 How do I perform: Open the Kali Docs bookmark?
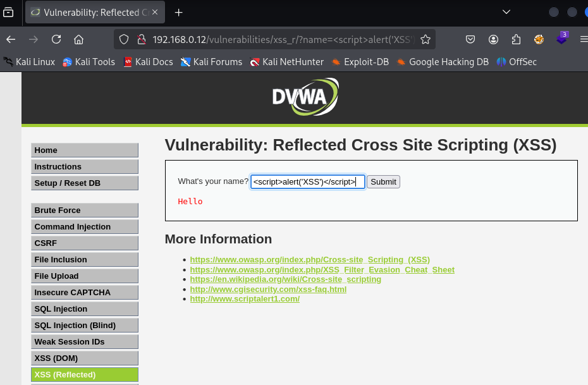pyautogui.click(x=149, y=62)
